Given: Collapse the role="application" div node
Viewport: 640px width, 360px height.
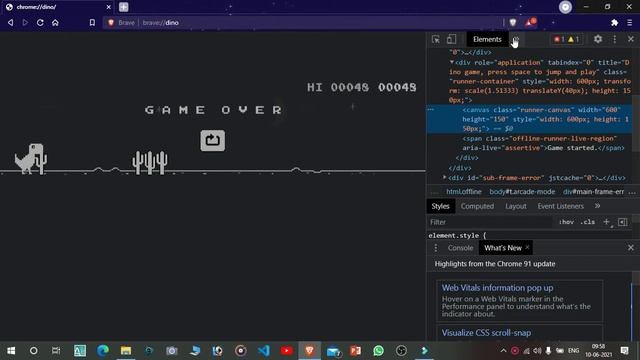Looking at the screenshot, I should click(452, 62).
